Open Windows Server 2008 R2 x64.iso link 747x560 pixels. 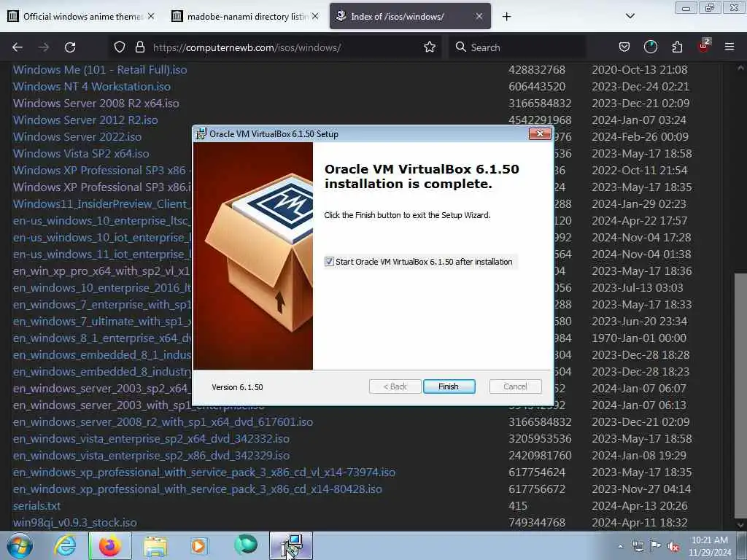point(96,103)
